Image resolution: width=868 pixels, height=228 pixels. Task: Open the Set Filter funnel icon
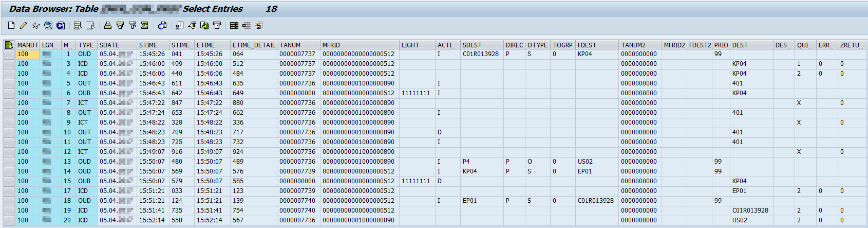pyautogui.click(x=133, y=25)
